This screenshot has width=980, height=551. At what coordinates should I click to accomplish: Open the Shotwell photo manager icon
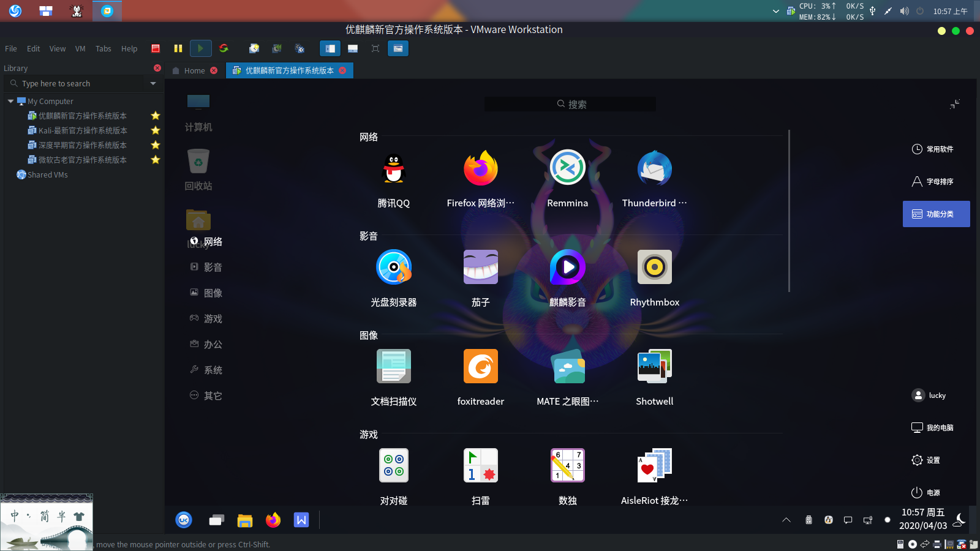tap(655, 366)
